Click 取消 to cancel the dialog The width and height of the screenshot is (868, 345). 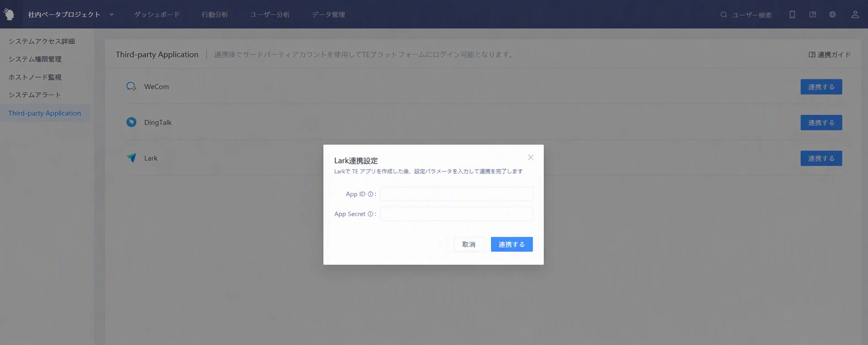tap(469, 244)
